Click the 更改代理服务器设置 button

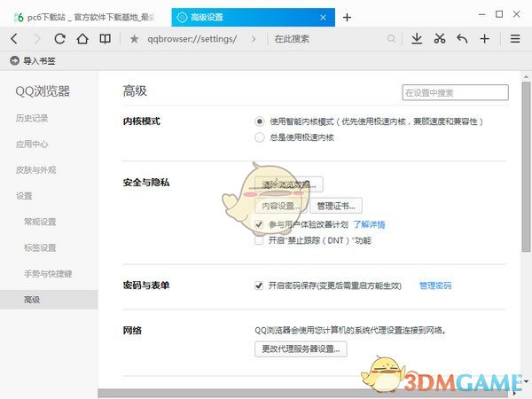(x=301, y=348)
